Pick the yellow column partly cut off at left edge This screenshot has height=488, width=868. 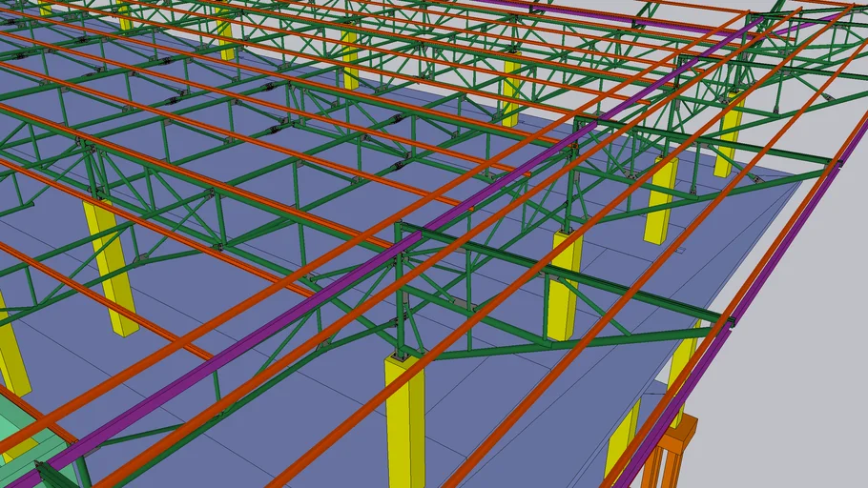(11, 353)
